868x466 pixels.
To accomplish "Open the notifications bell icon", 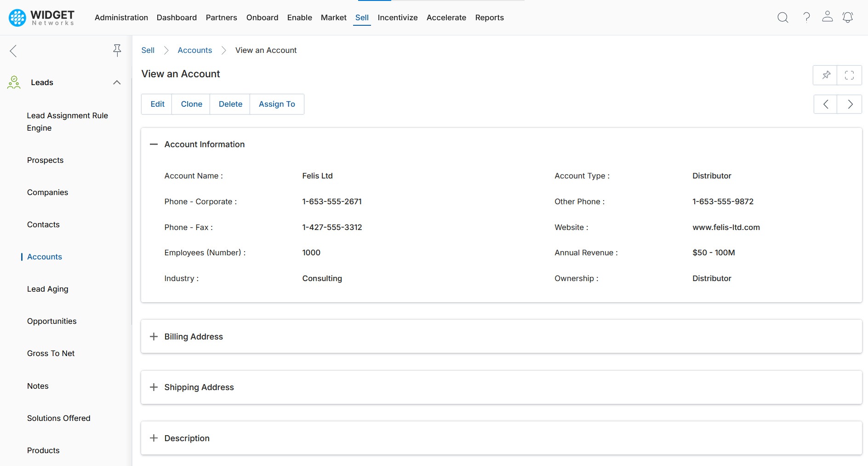I will tap(847, 17).
